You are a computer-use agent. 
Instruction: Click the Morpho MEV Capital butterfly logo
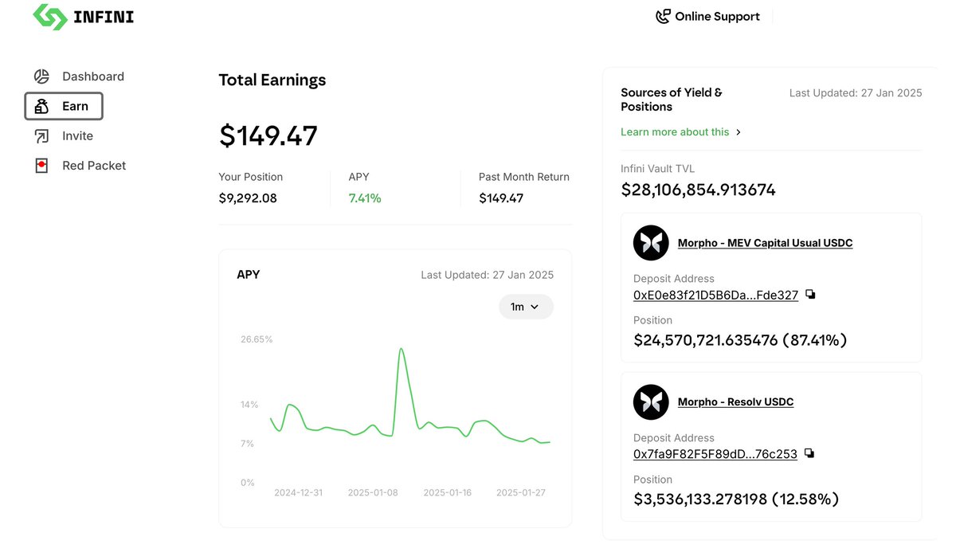651,243
